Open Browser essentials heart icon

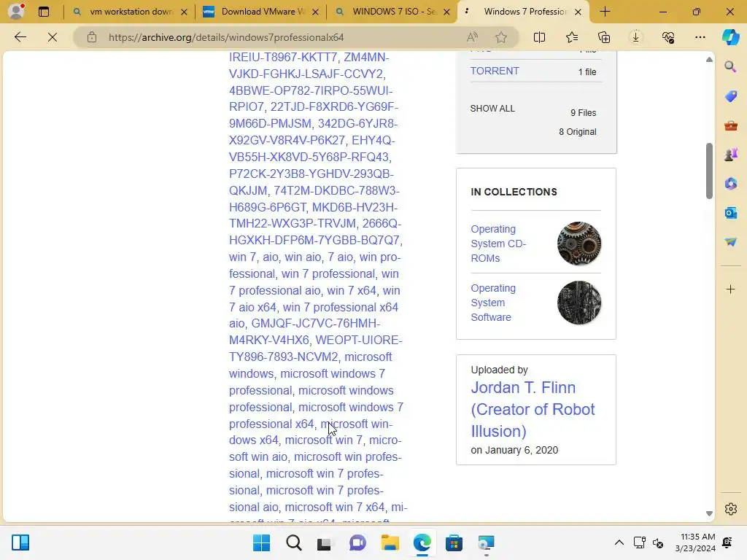click(668, 37)
